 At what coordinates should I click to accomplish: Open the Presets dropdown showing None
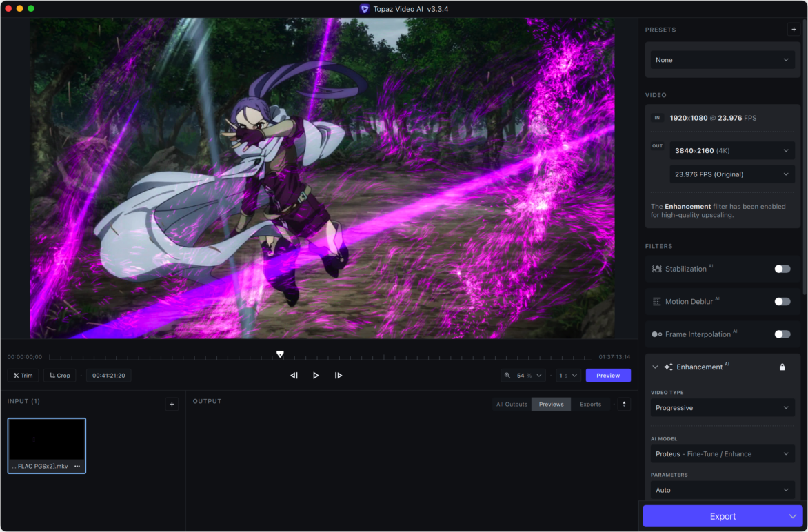pos(723,60)
